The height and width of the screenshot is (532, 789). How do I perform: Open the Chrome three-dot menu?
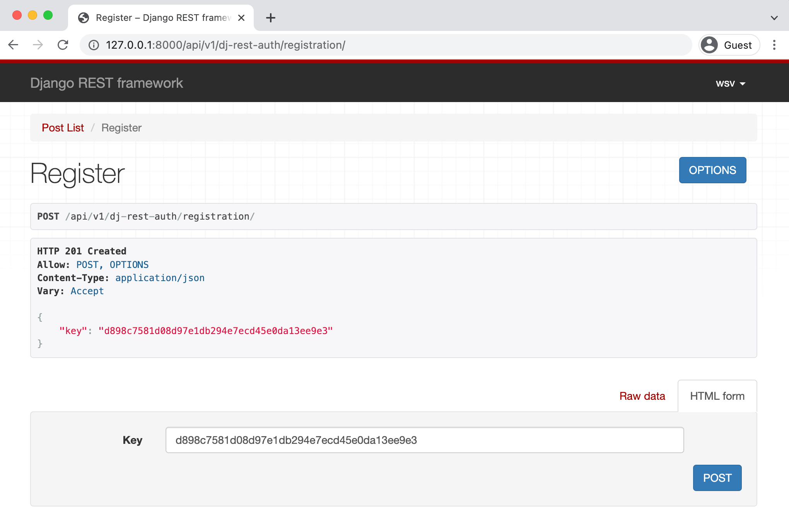[x=774, y=45]
